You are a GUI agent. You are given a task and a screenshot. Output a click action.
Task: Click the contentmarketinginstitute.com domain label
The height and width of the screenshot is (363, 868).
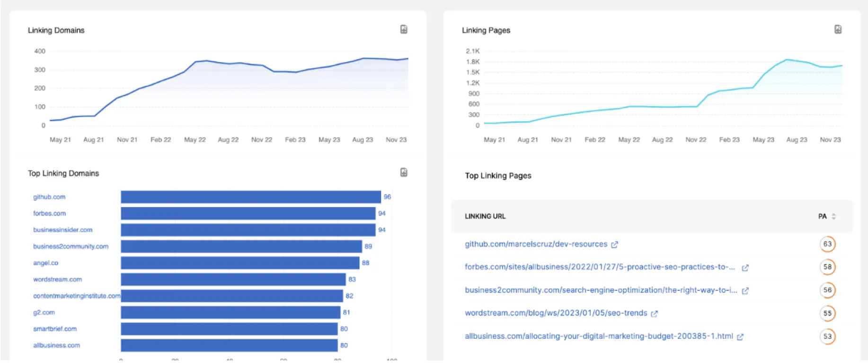[76, 296]
